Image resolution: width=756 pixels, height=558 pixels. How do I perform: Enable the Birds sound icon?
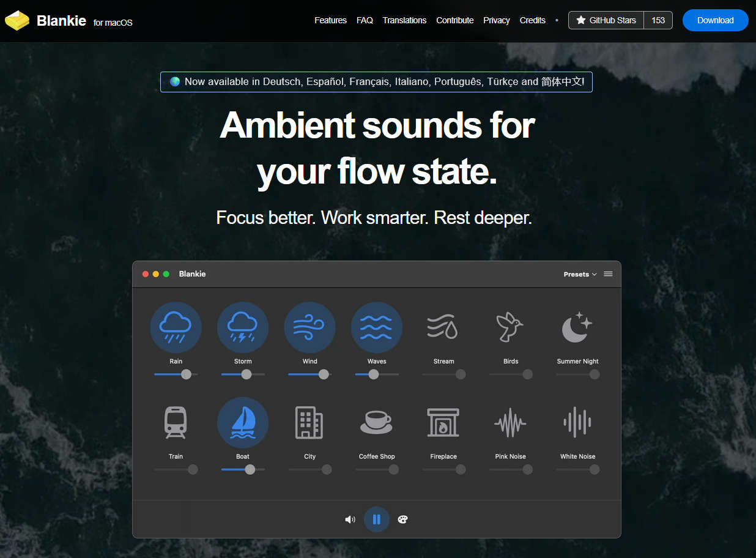pos(511,327)
